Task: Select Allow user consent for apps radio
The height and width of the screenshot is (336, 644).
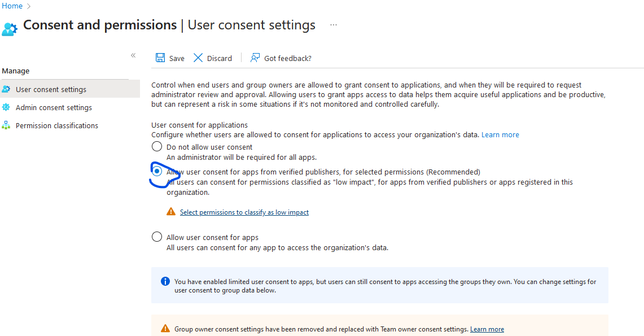Action: coord(157,237)
